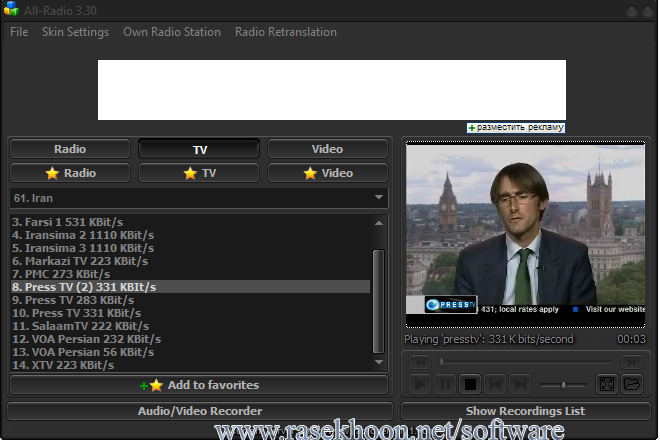Switch video to fullscreen mode
660x442 pixels.
point(606,384)
